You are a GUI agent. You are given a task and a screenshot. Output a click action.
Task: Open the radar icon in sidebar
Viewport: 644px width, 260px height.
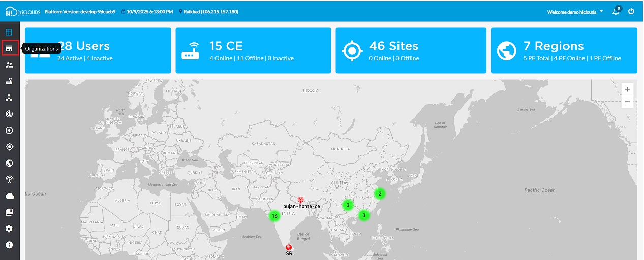[9, 114]
